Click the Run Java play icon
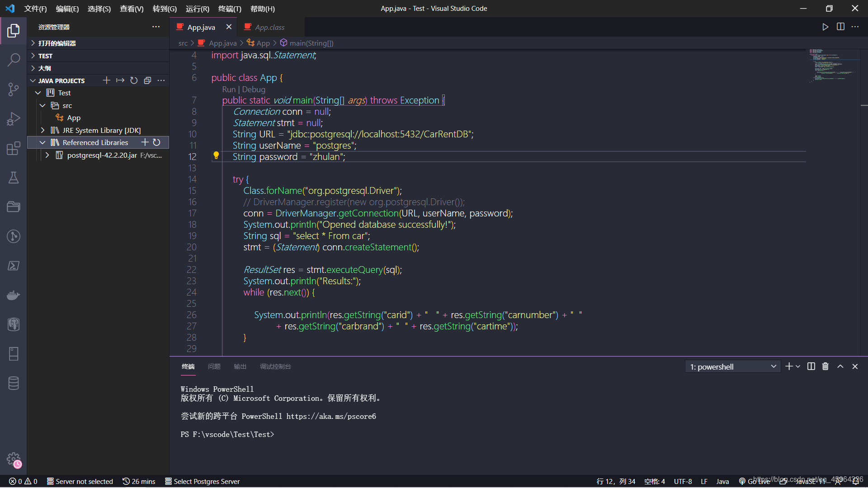 tap(825, 27)
